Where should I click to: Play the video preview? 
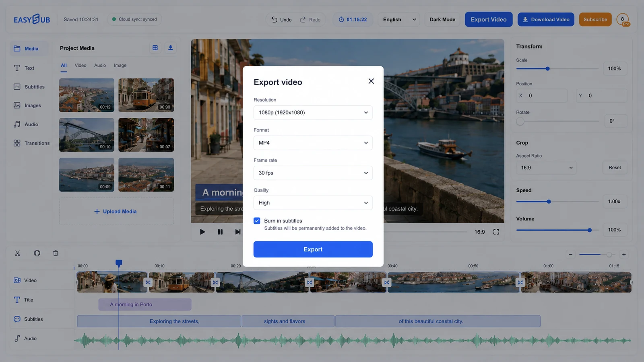202,232
